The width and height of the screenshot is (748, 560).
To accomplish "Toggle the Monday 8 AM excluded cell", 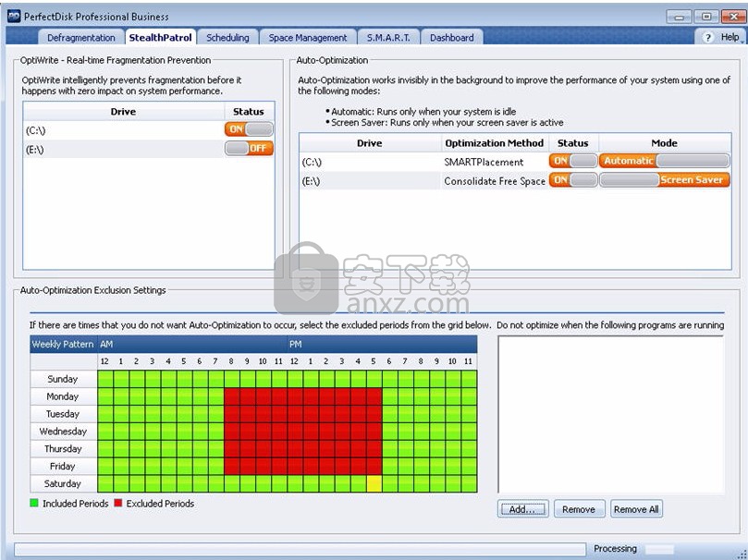I will pyautogui.click(x=232, y=396).
